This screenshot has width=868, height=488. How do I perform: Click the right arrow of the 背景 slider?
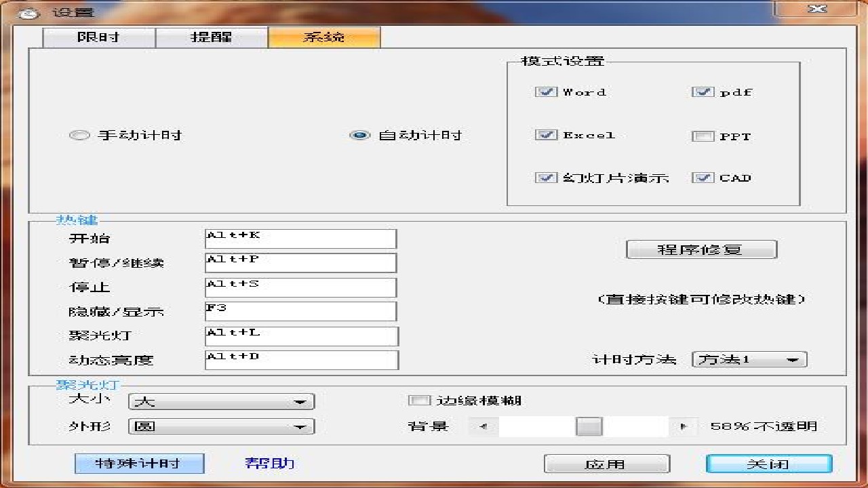pos(685,426)
